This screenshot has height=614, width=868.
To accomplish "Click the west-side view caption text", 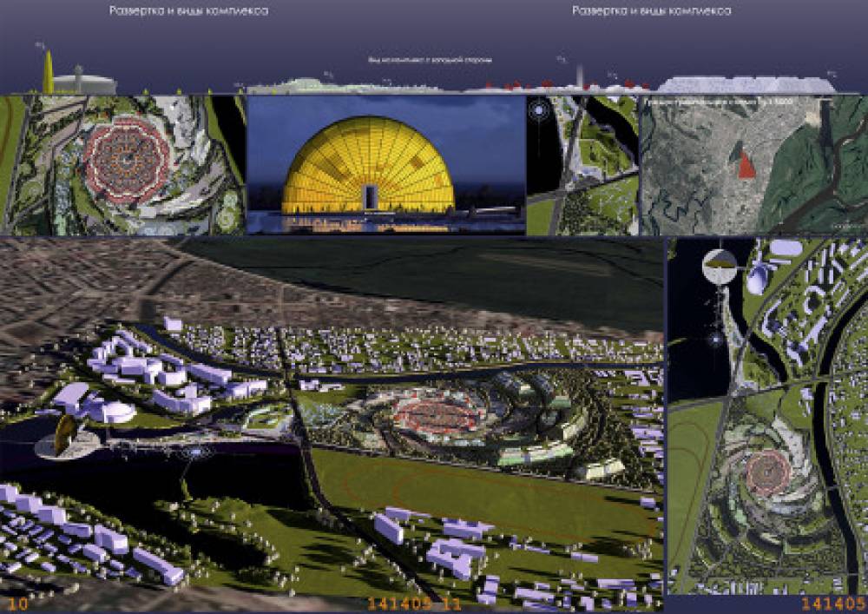I will [x=431, y=61].
